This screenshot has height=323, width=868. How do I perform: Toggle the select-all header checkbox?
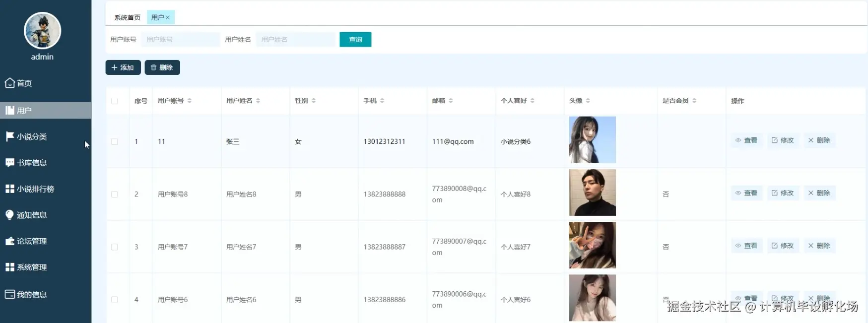point(115,101)
